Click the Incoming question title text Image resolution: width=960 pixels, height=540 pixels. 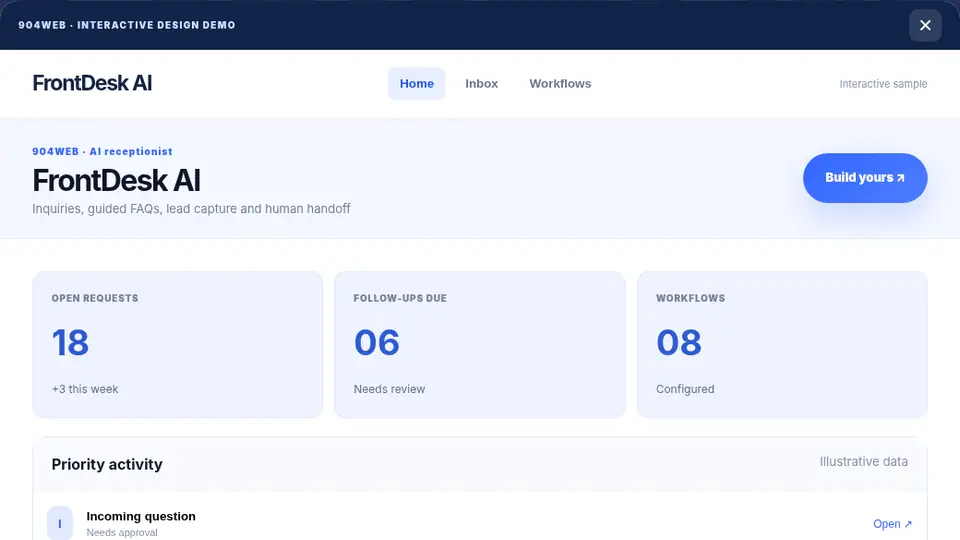pyautogui.click(x=141, y=516)
